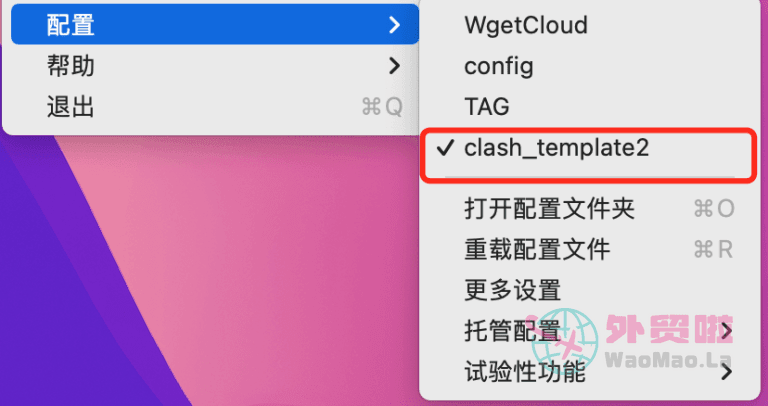This screenshot has width=768, height=406.
Task: Open the 配置 menu item
Action: pyautogui.click(x=215, y=24)
